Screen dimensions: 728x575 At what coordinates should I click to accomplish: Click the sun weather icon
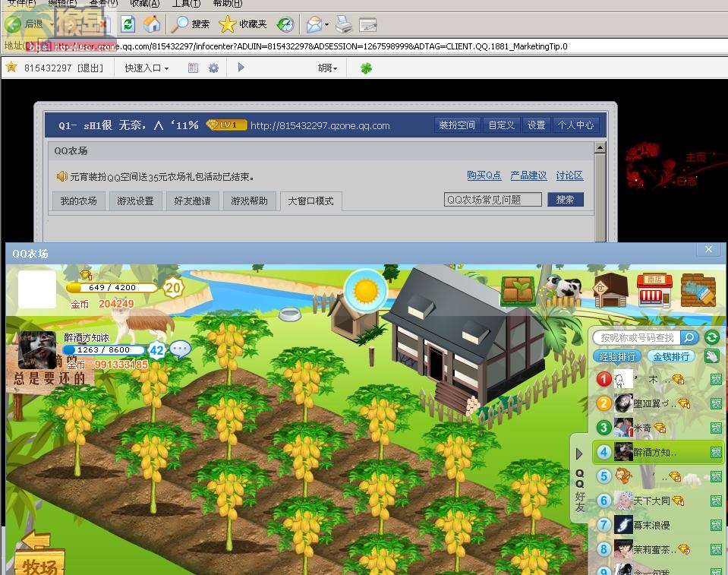(366, 290)
